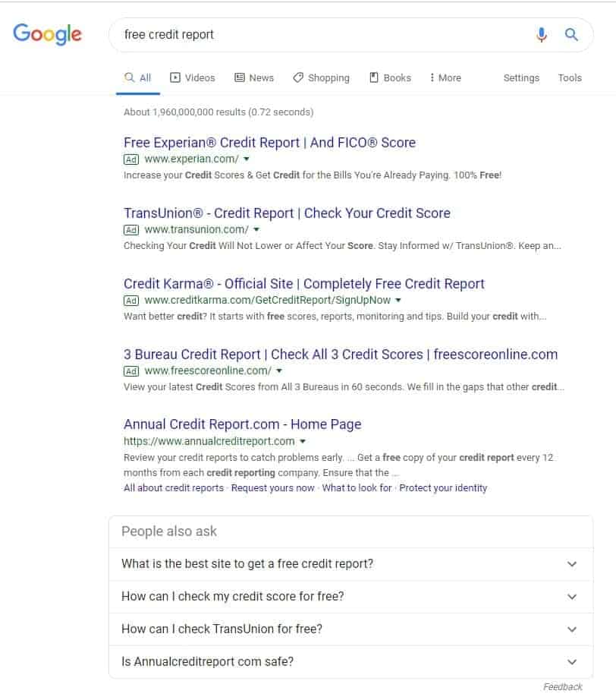Expand the dropdown arrow next to www.freescoreonline.com
Viewport: 616px width, 700px height.
(x=279, y=370)
